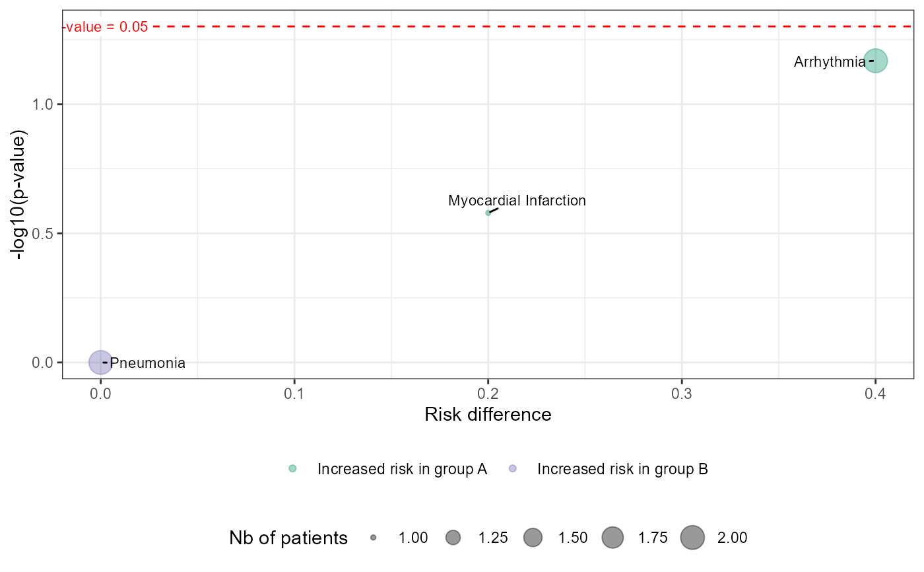Click the Myocardial Infarction text label
924x572 pixels.
pos(517,201)
